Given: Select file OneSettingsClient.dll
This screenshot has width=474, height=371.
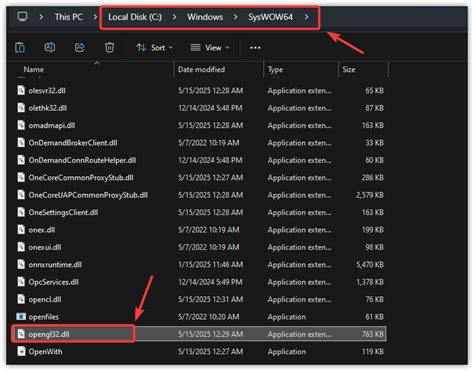Looking at the screenshot, I should [x=63, y=212].
